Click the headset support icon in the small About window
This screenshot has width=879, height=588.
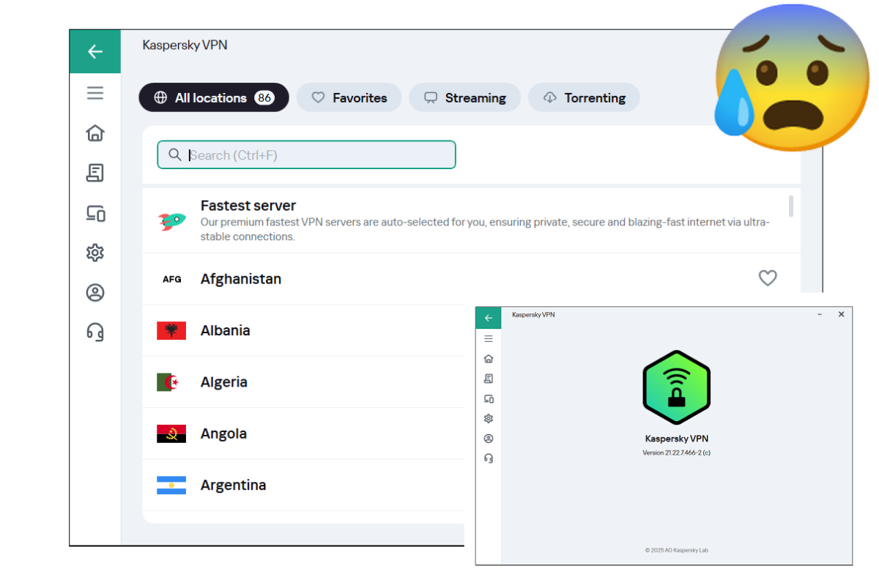coord(489,458)
